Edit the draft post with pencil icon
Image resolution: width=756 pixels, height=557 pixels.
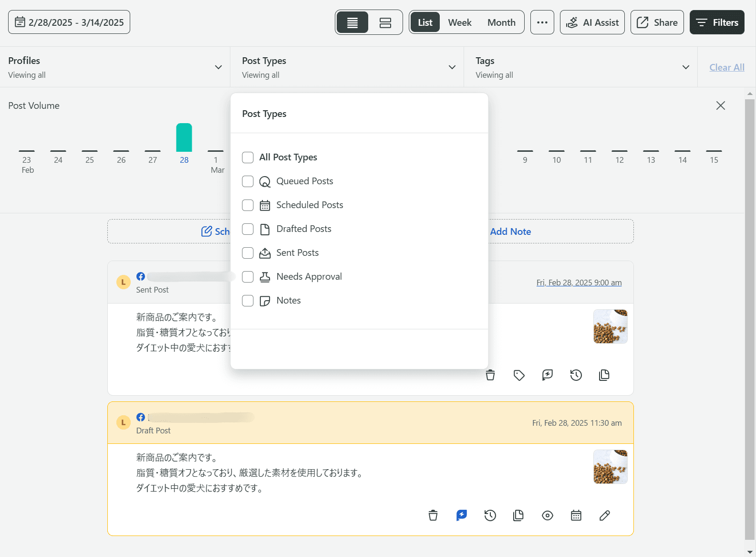[x=604, y=515]
